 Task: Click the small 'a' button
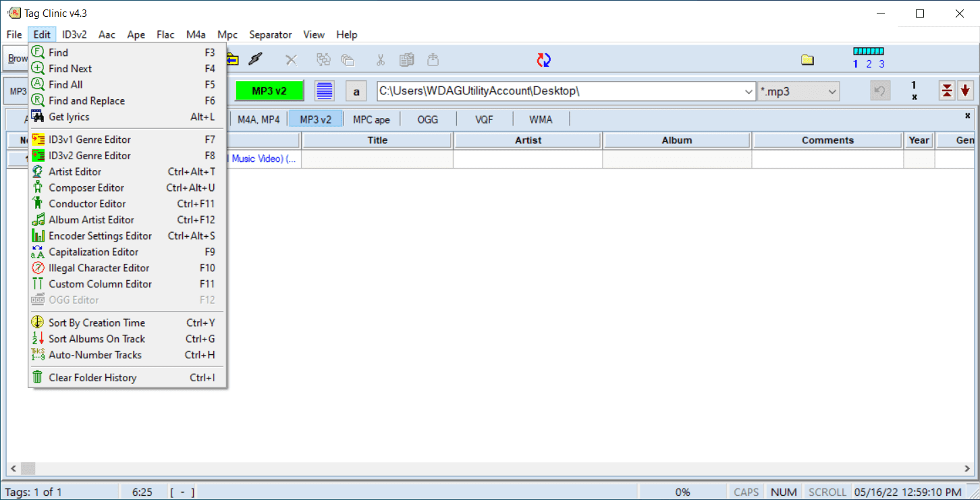[356, 91]
